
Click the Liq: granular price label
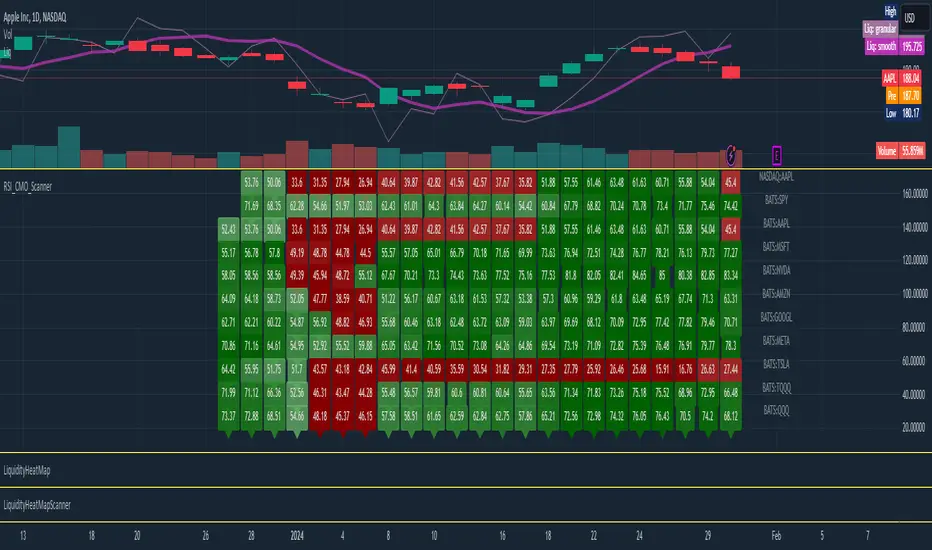(x=880, y=29)
